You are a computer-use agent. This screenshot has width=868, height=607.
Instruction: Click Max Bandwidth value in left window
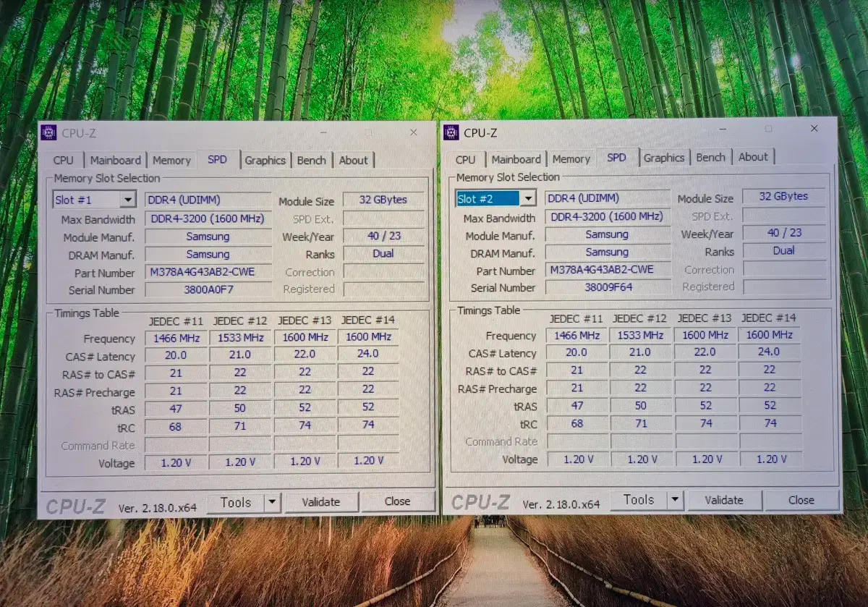[208, 218]
